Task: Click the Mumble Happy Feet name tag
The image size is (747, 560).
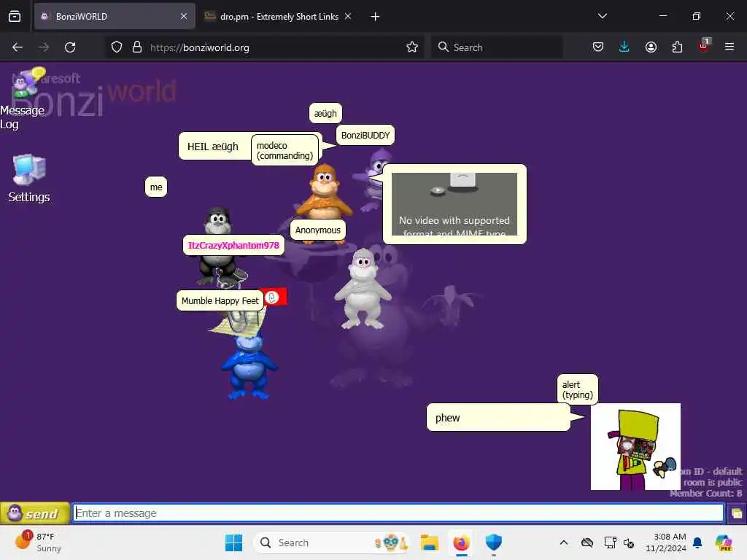Action: (x=220, y=301)
